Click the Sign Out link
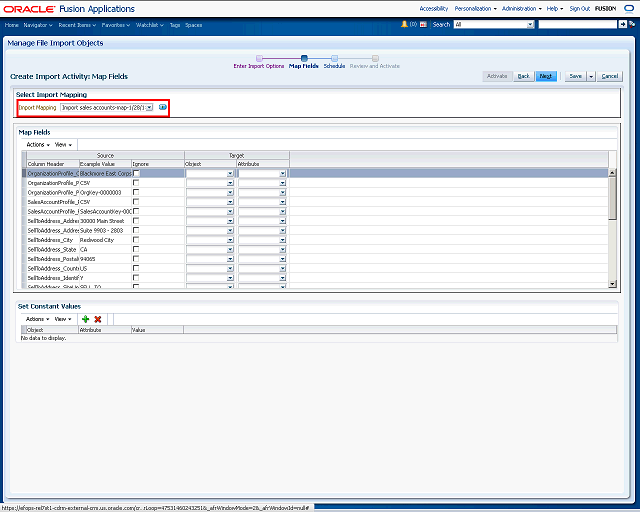Viewport: 640px width, 512px height. pyautogui.click(x=579, y=8)
